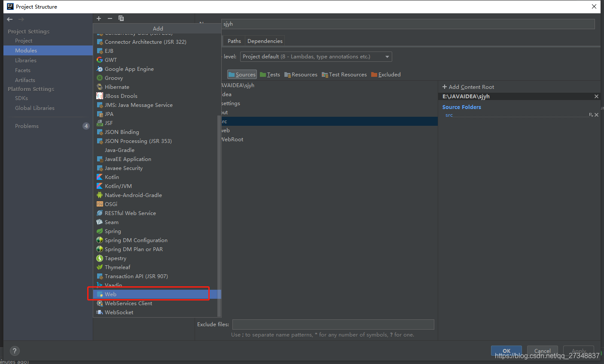Screen dimensions: 604x364
Task: Click the WebSocket framework icon
Action: (x=100, y=312)
